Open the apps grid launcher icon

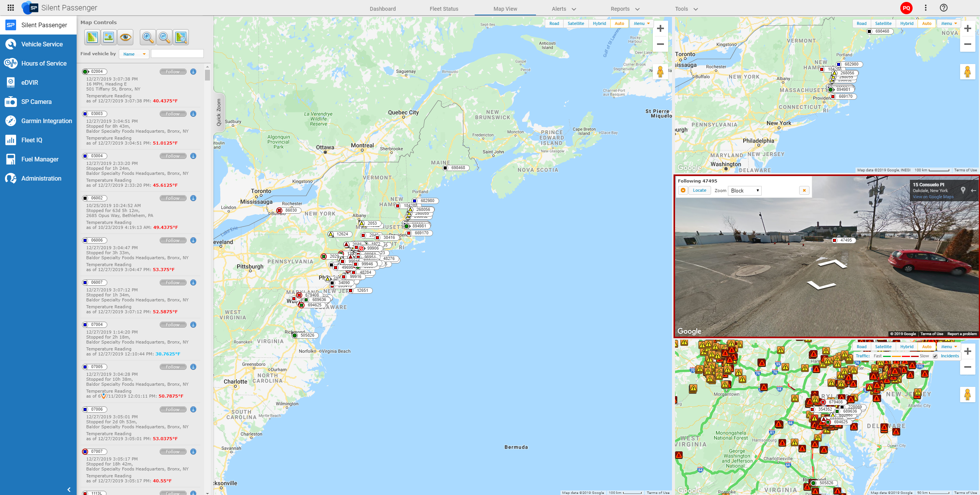(11, 8)
